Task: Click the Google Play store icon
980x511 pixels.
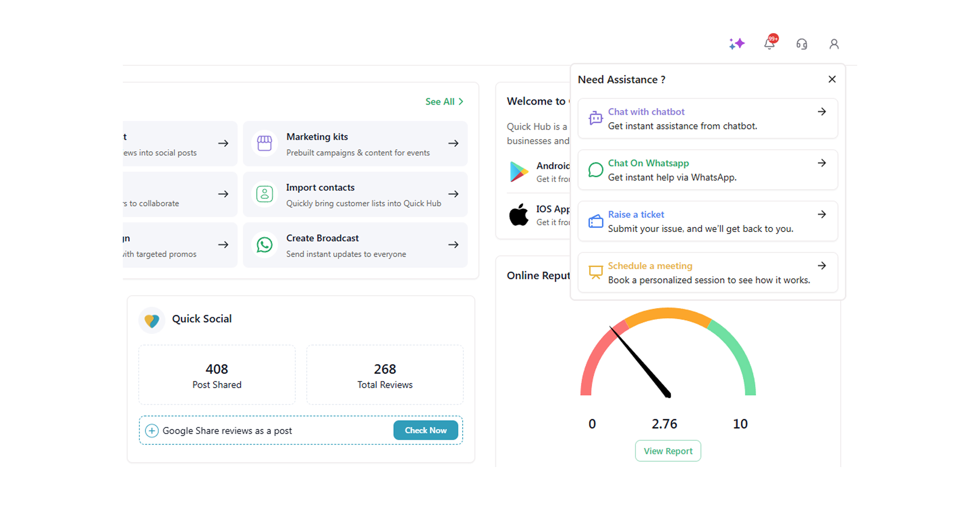Action: point(519,172)
